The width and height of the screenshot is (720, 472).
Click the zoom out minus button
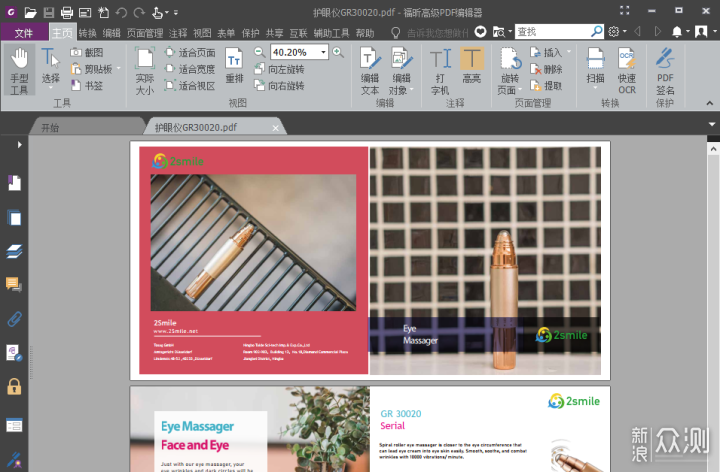coord(258,52)
